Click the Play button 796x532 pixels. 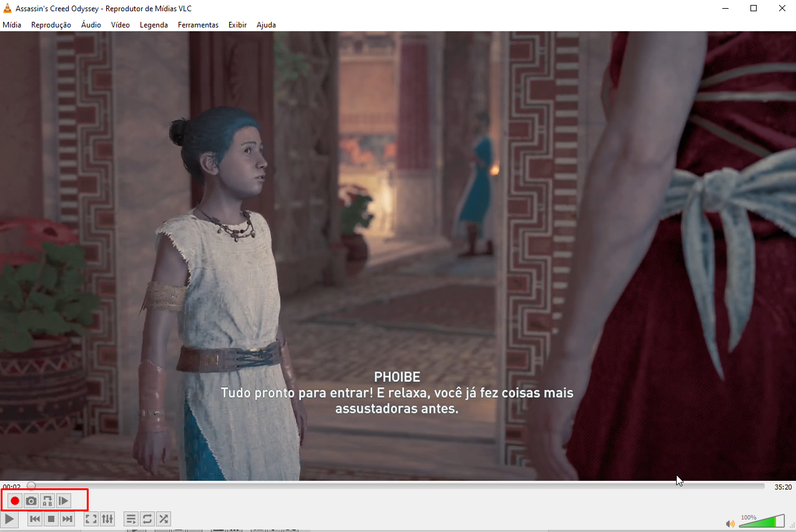click(x=10, y=519)
